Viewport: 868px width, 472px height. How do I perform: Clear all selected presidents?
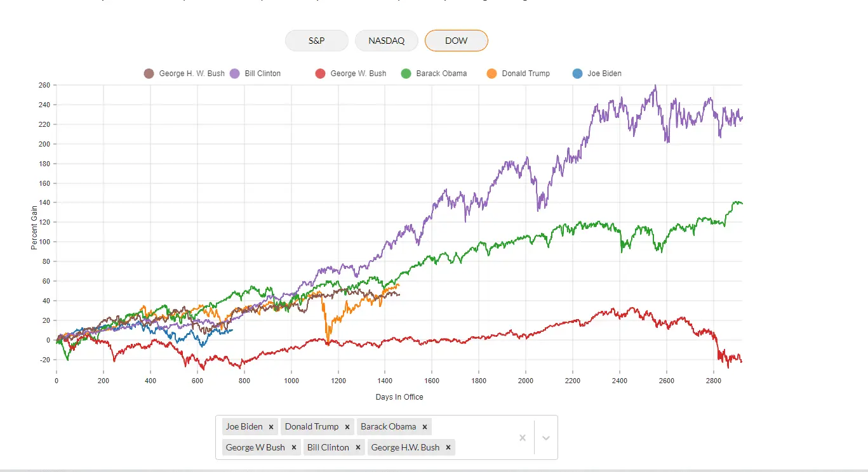coord(523,438)
